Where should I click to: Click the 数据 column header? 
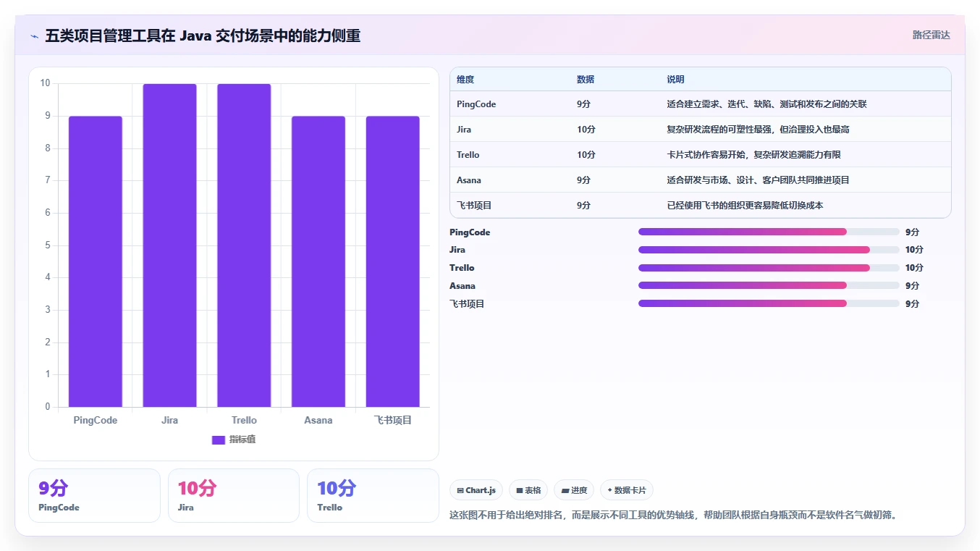(x=586, y=80)
